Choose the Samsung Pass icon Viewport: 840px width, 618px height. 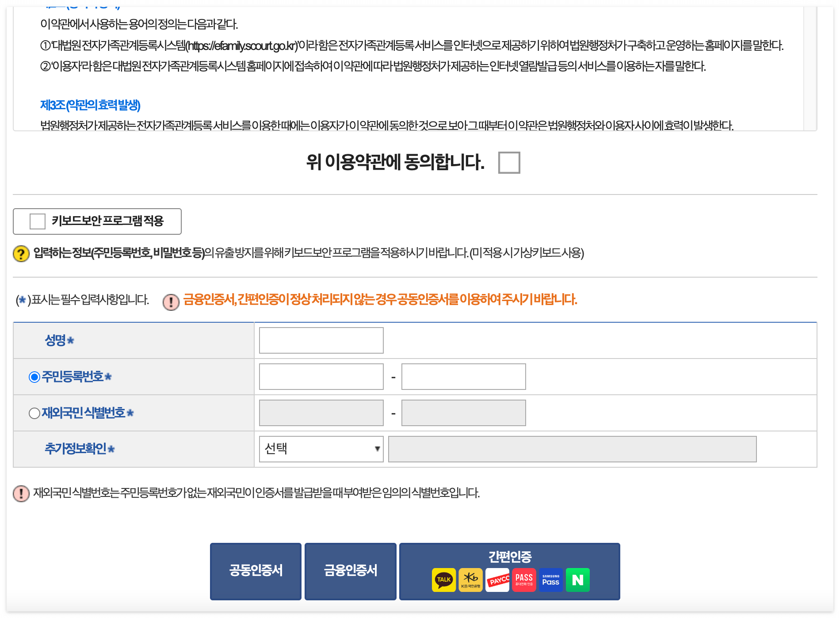point(551,580)
